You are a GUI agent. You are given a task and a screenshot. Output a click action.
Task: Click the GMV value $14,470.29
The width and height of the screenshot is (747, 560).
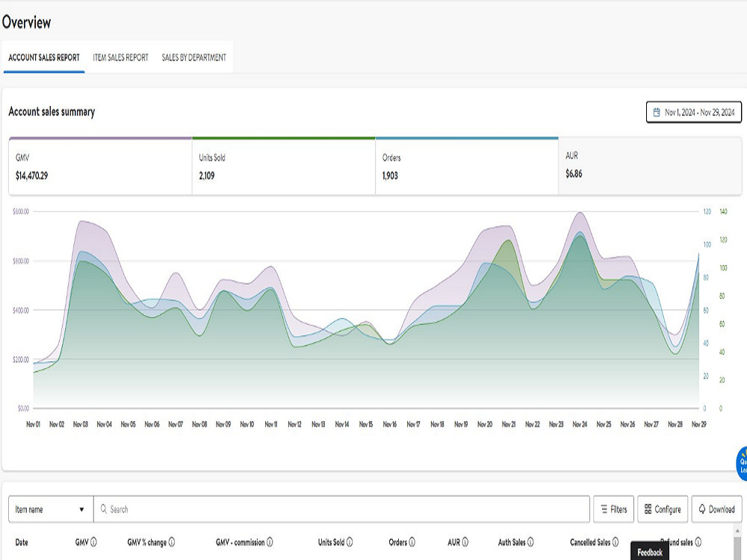pyautogui.click(x=31, y=175)
